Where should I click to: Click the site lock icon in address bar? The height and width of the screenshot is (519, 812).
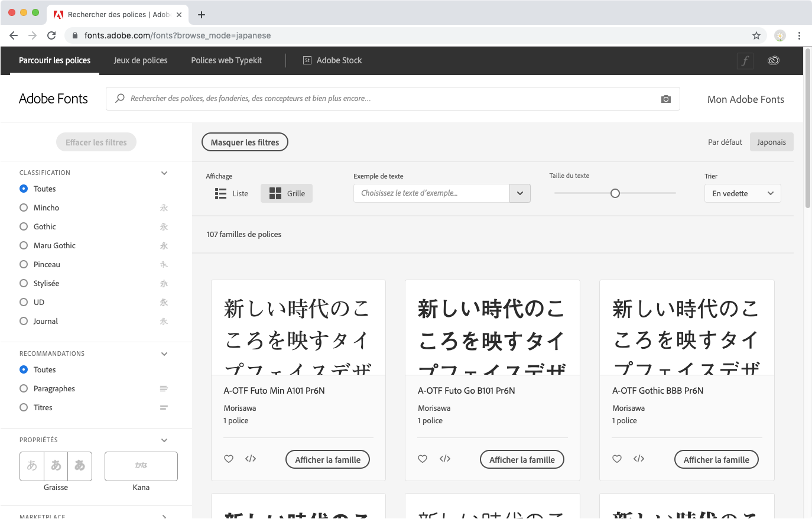coord(74,35)
